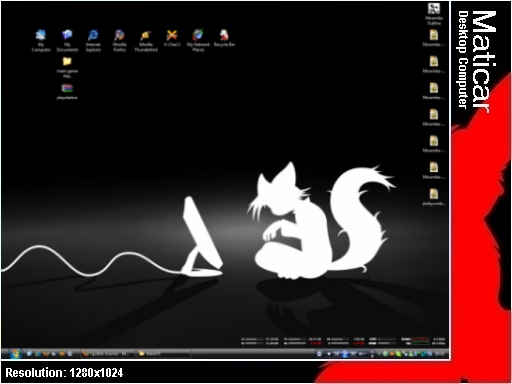Select the Recycle Bin icon
The width and height of the screenshot is (512, 384).
pos(224,38)
